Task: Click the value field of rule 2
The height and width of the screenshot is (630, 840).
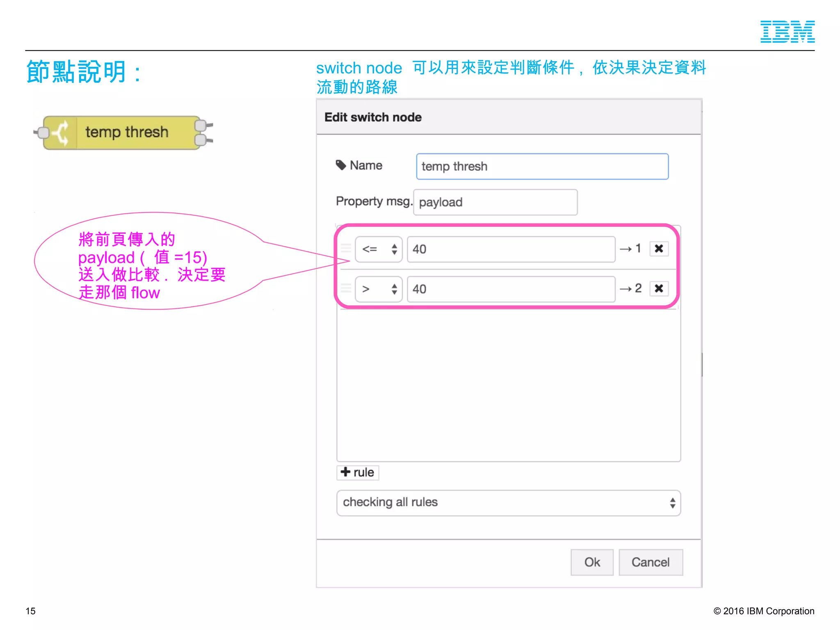Action: (511, 289)
